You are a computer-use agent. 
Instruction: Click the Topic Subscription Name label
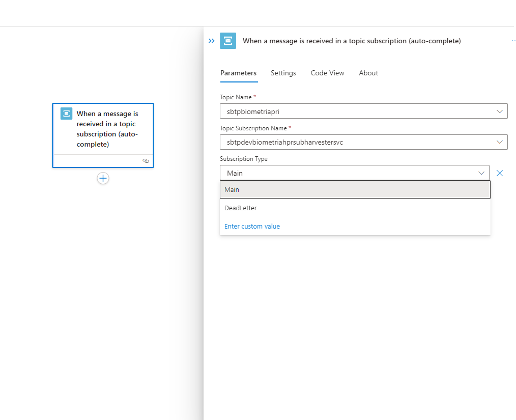tap(253, 128)
